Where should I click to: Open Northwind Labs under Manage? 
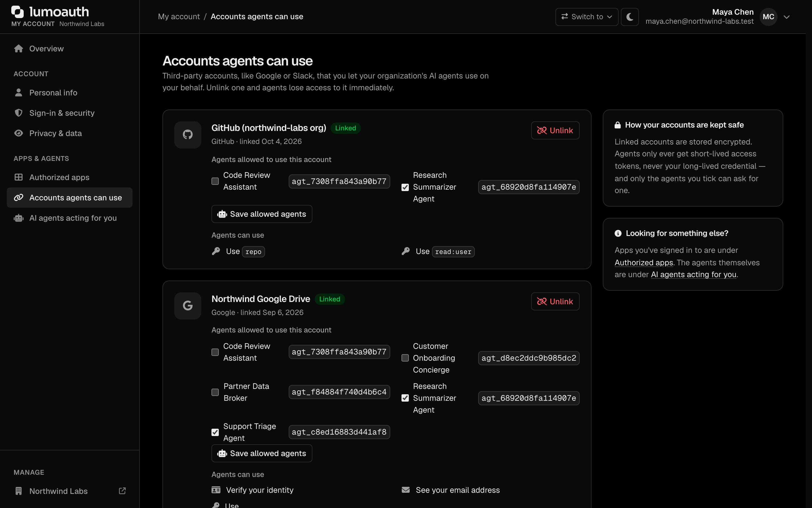(x=69, y=491)
